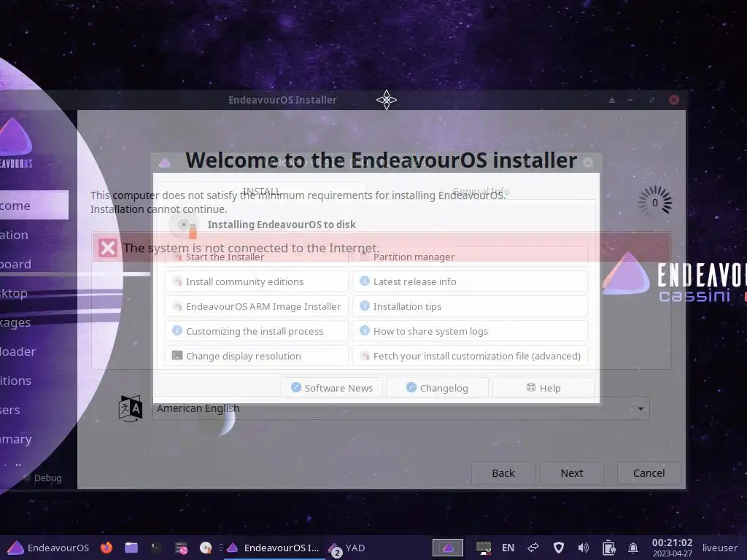Open Partition manager from Welcome
The image size is (747, 560).
[470, 257]
